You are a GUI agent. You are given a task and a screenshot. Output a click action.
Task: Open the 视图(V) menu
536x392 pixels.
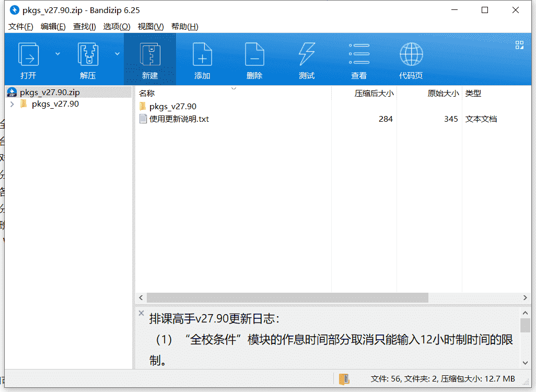[x=151, y=26]
